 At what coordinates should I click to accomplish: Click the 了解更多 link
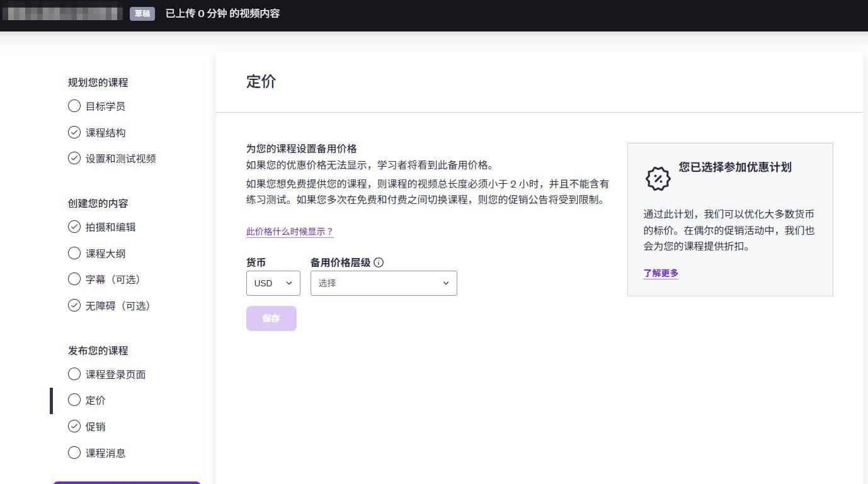point(661,273)
